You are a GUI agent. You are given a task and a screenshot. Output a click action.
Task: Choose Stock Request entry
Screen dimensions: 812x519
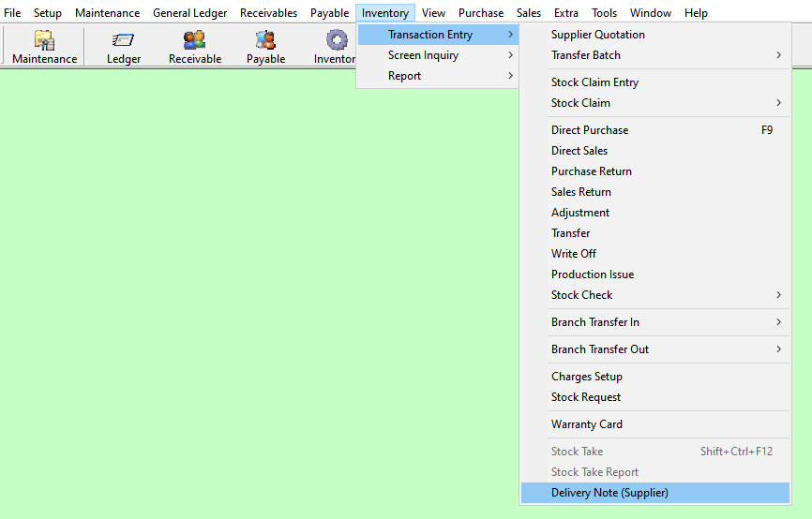pyautogui.click(x=655, y=397)
